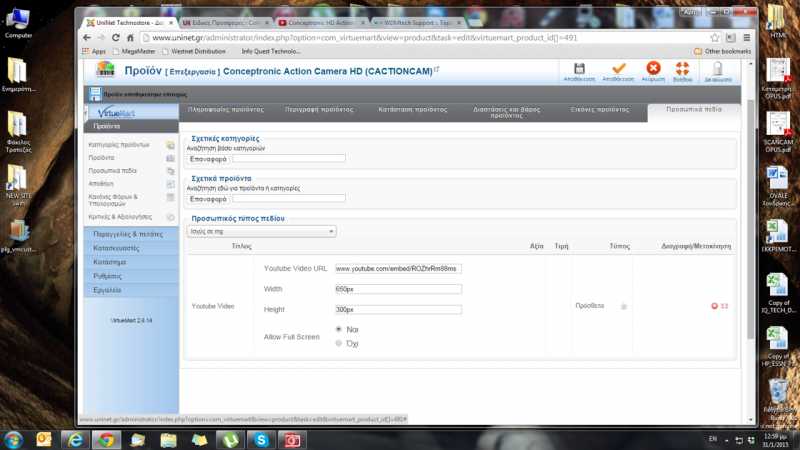Screen dimensions: 800x450
Task: Click the icon next to Προσωπικά πεδία sidebar item
Action: (170, 171)
